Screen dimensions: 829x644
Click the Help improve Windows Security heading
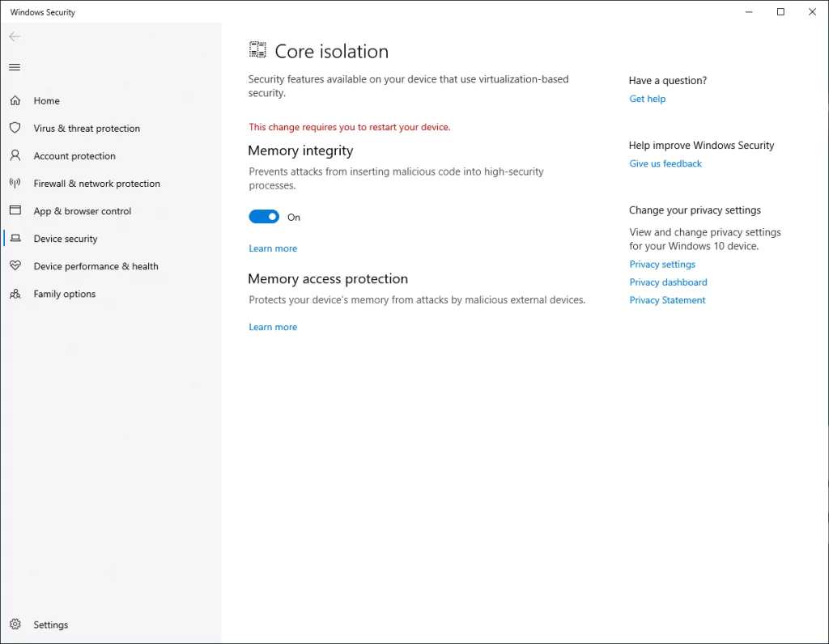click(701, 146)
